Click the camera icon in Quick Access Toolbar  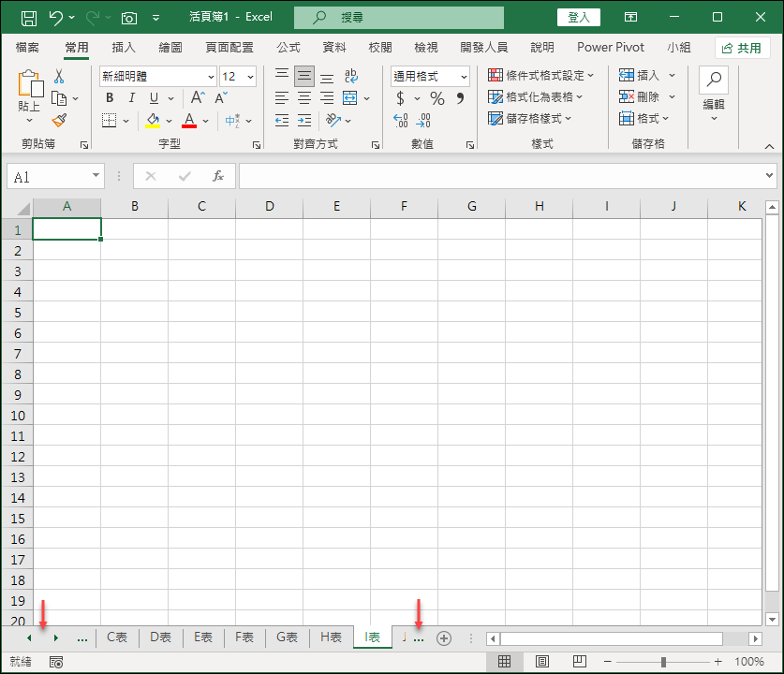pos(127,16)
